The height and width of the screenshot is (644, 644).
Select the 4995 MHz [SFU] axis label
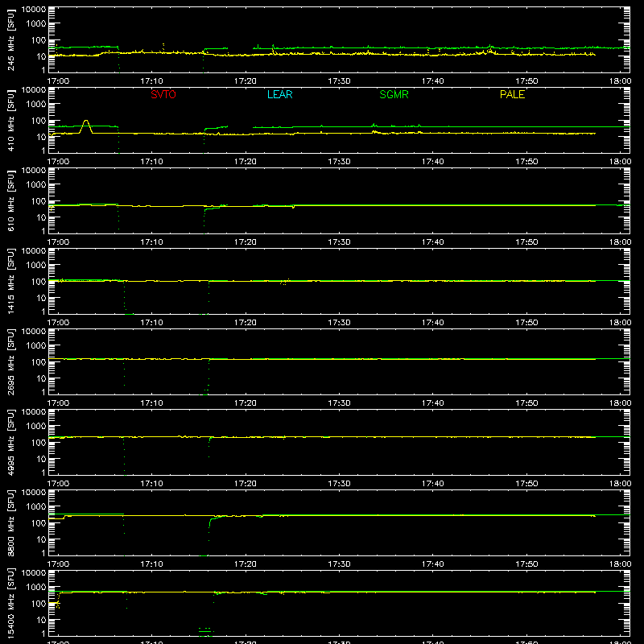click(10, 442)
